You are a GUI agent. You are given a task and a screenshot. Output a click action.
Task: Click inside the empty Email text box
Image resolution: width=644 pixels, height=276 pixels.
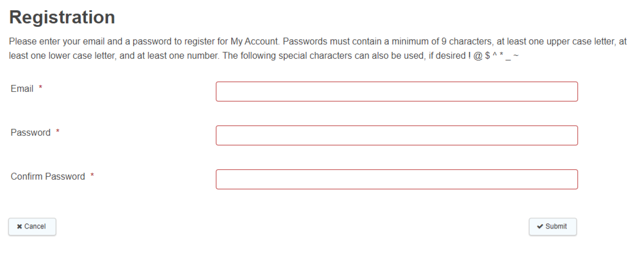(396, 91)
